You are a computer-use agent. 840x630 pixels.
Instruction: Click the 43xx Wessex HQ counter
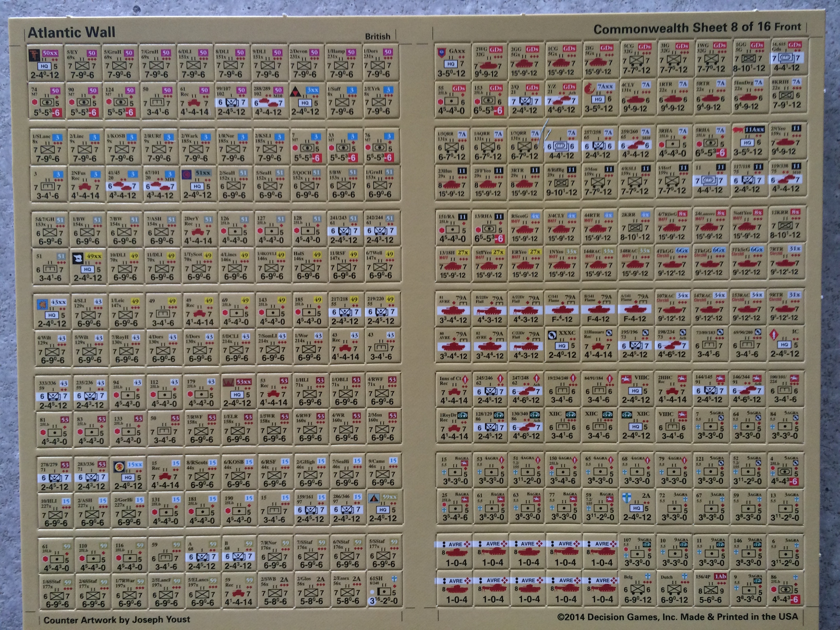[x=52, y=312]
